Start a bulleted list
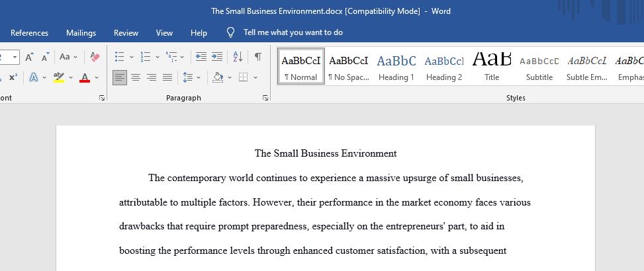 tap(120, 57)
